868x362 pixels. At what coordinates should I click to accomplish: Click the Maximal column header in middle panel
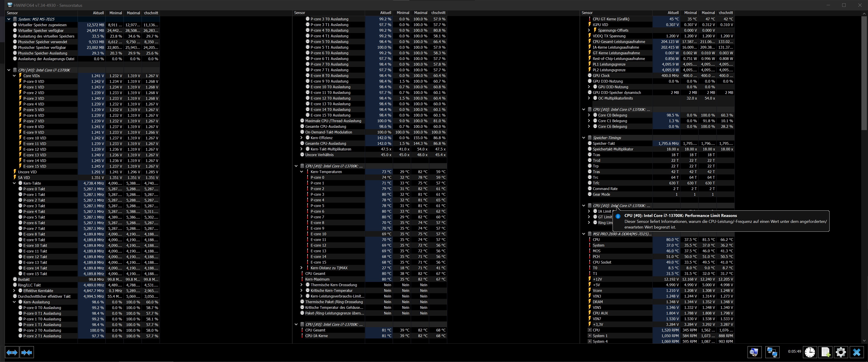click(x=420, y=13)
